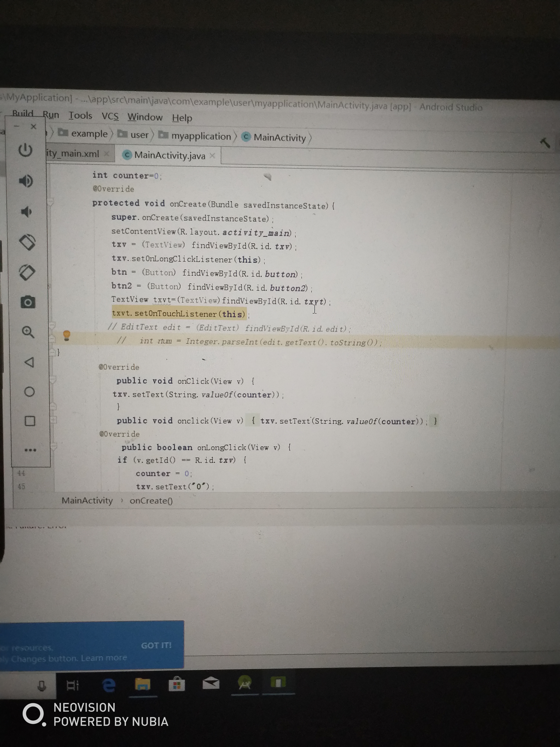Click the emulator power button icon
This screenshot has height=747, width=560.
tap(25, 150)
